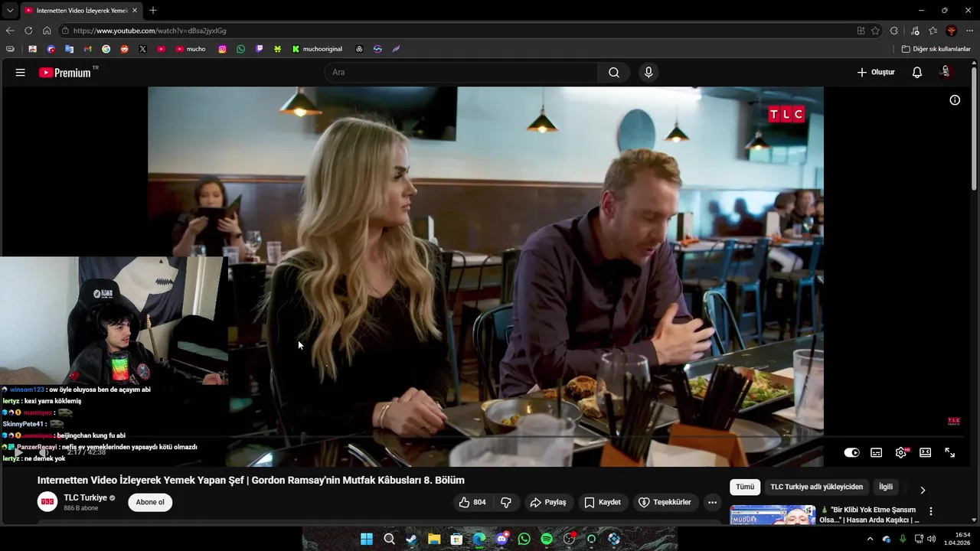Open Instagram bookmark in favorites bar
Screen dimensions: 980x551
pos(223,49)
